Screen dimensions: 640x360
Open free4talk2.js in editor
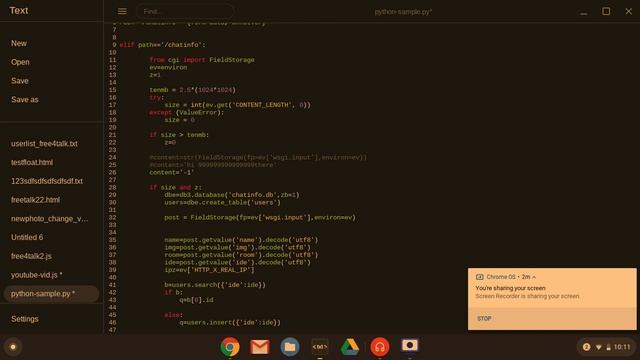tap(31, 256)
